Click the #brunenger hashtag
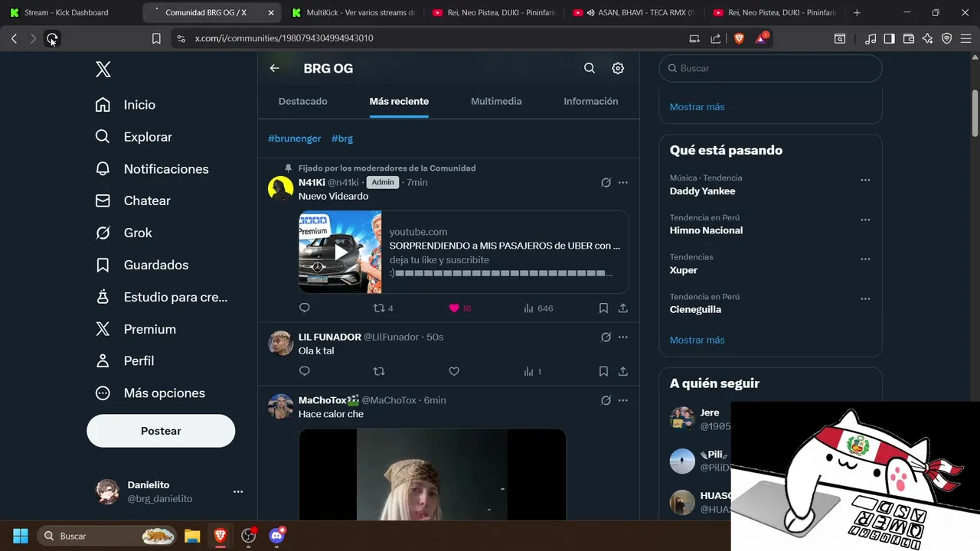The image size is (980, 551). tap(295, 139)
